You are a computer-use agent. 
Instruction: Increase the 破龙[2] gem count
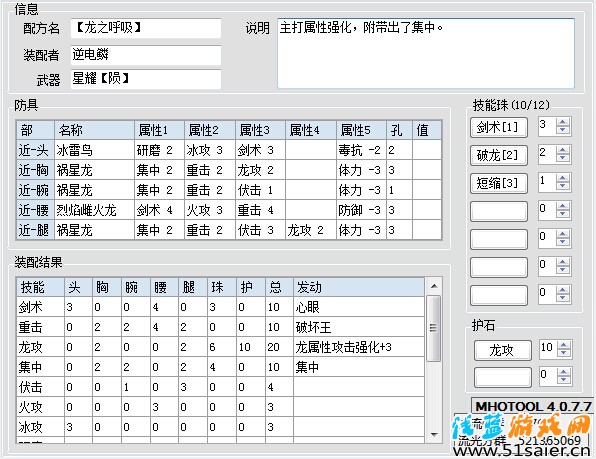click(x=563, y=150)
